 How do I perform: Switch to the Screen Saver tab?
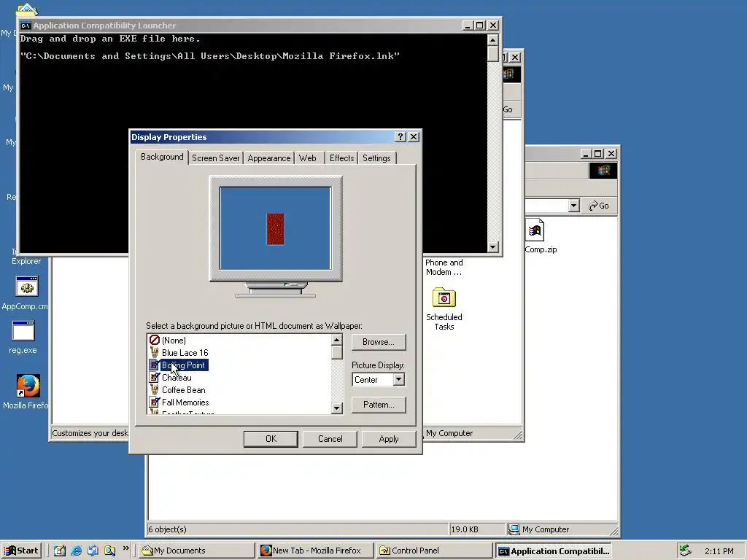215,158
